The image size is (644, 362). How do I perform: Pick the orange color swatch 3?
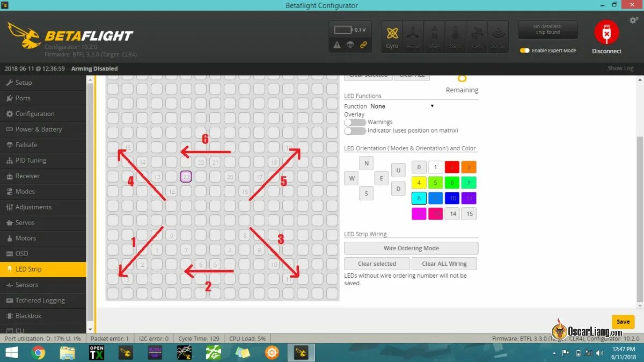pyautogui.click(x=469, y=167)
